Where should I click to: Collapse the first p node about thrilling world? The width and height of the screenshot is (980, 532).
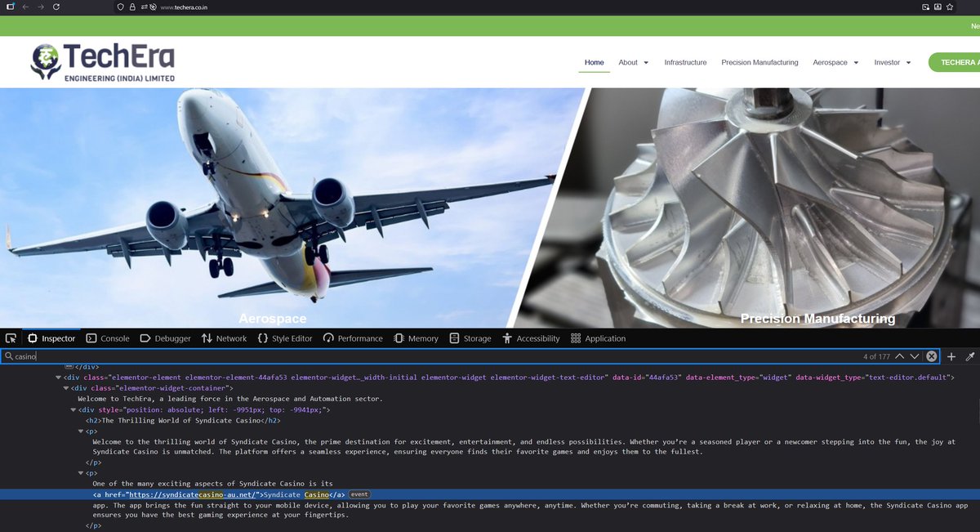tap(80, 431)
